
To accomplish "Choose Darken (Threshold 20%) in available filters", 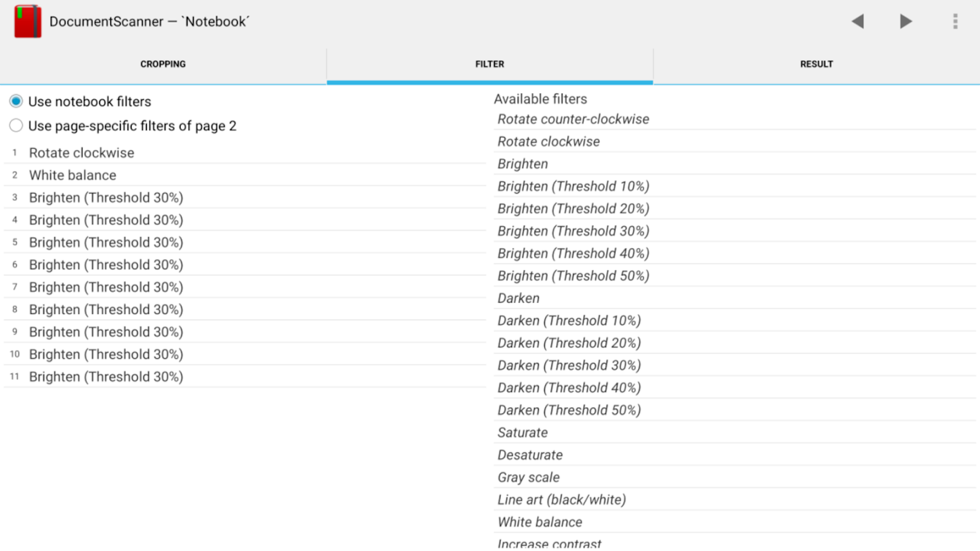I will [x=569, y=343].
